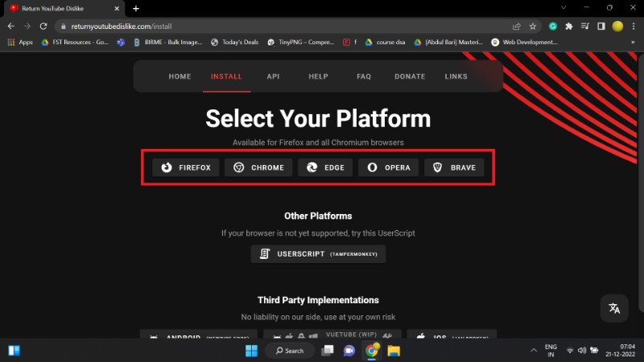Go to the HOME nav tab
Viewport: 644px width, 362px height.
tap(180, 76)
